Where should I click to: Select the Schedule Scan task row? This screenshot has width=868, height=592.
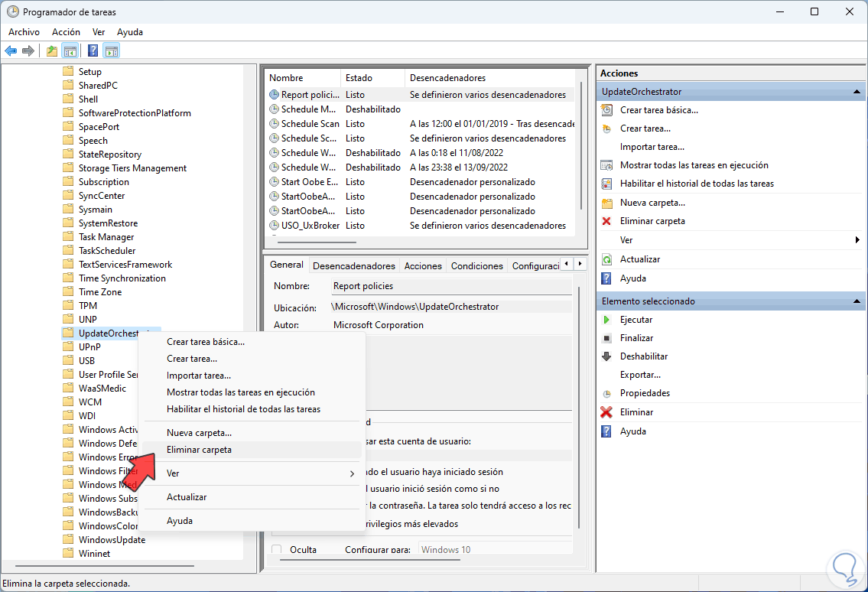point(422,124)
